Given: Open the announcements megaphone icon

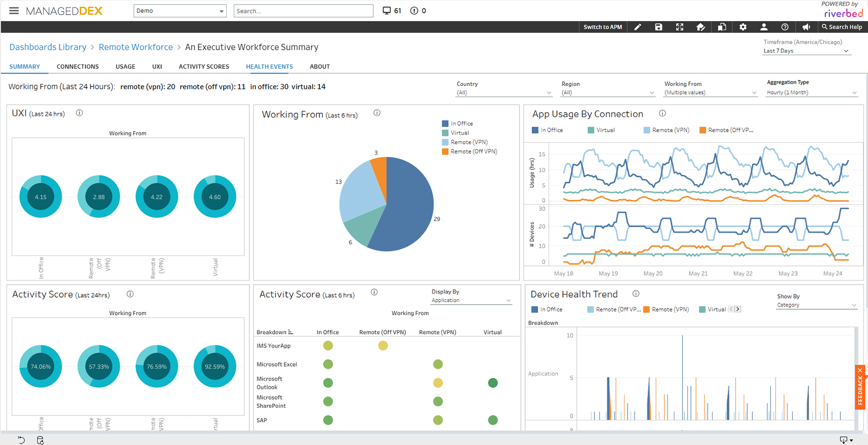Looking at the screenshot, I should click(806, 27).
